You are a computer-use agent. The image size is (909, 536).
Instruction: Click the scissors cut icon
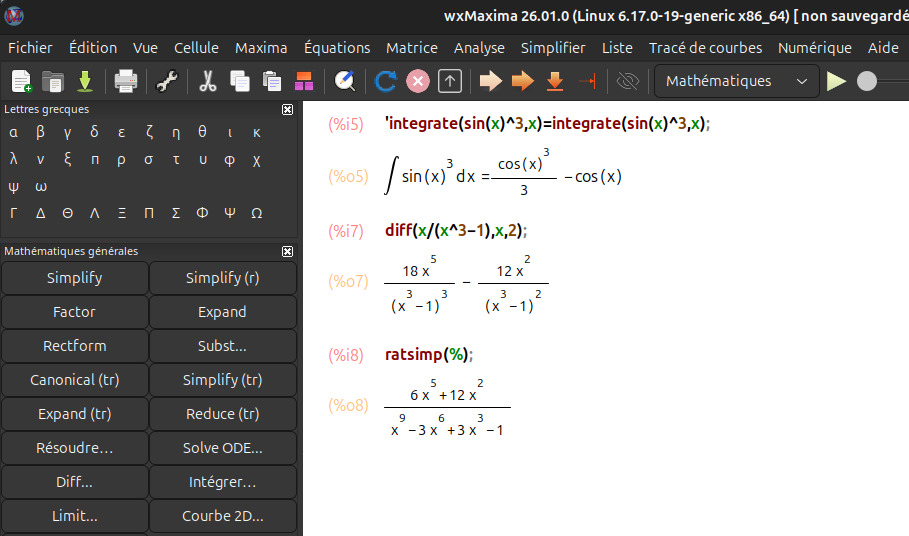click(208, 81)
